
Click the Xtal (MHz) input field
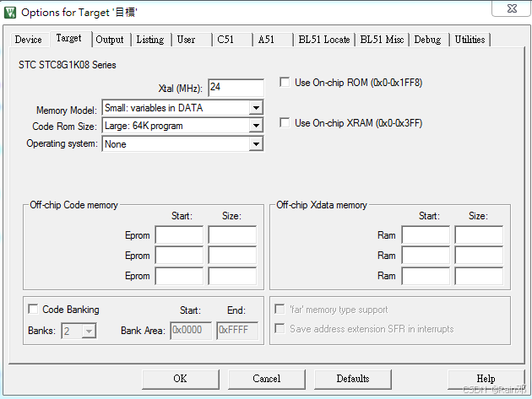pos(236,88)
